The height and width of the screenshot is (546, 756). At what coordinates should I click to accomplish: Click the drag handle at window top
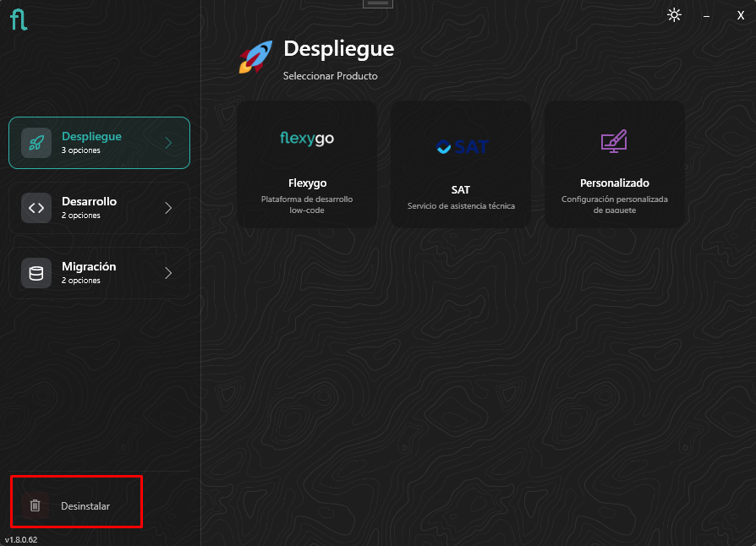click(x=378, y=3)
